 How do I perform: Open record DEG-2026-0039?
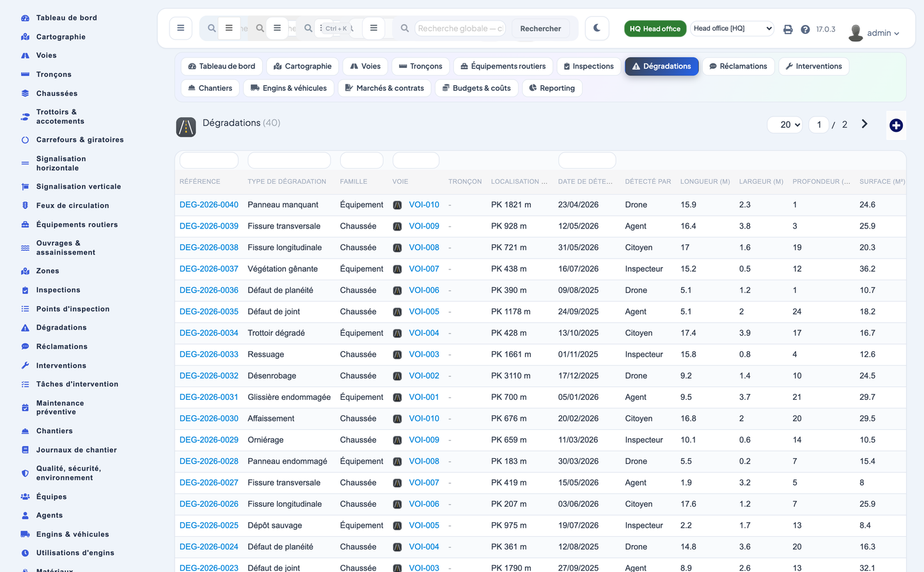click(x=209, y=226)
